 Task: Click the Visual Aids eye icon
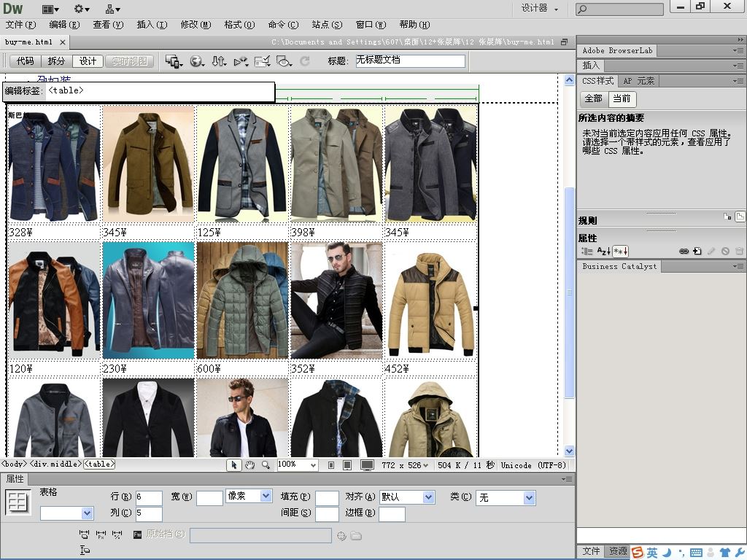tap(284, 62)
